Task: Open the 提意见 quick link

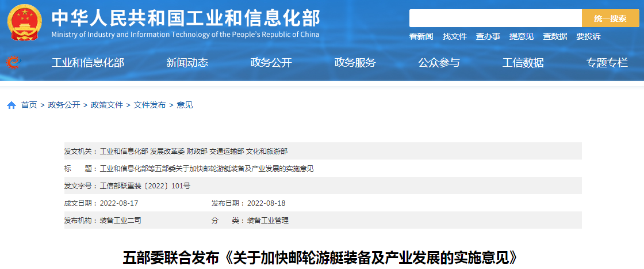Action: [522, 37]
